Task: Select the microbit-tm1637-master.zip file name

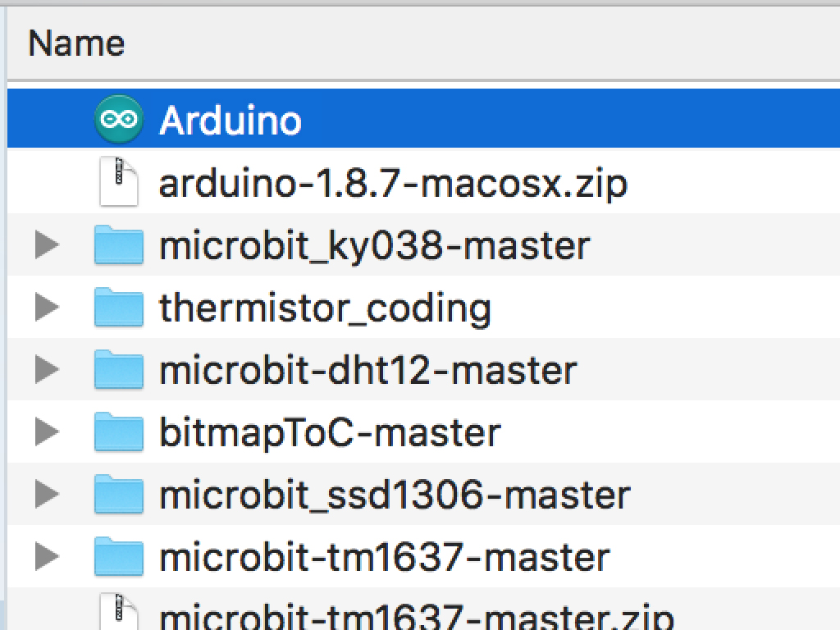Action: pyautogui.click(x=417, y=616)
